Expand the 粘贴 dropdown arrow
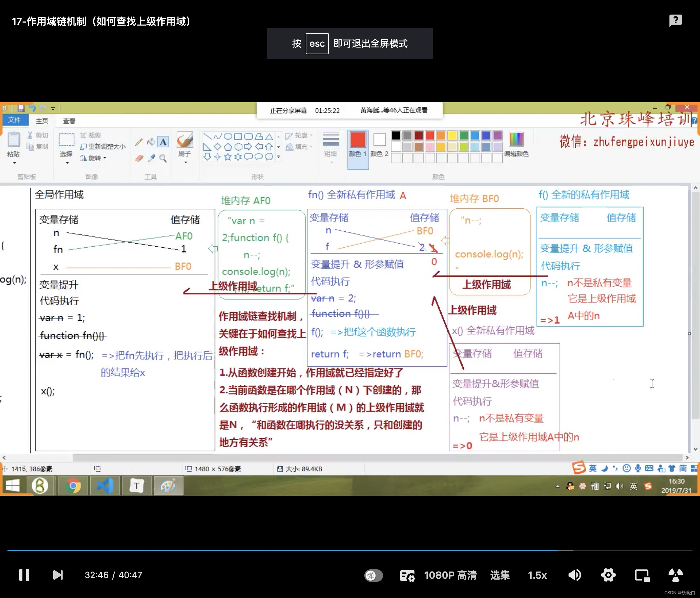The width and height of the screenshot is (700, 598). tap(14, 163)
